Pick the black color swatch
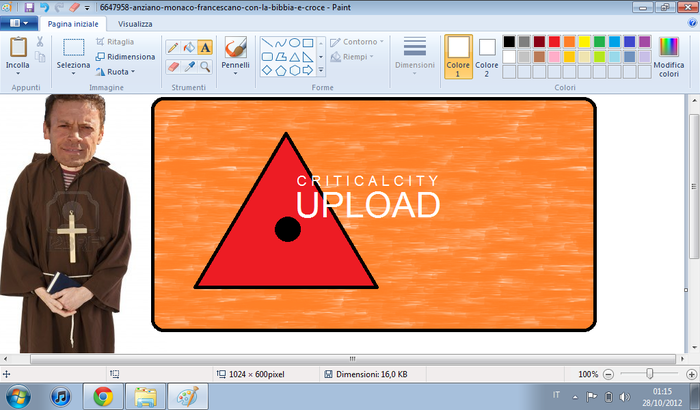Image resolution: width=700 pixels, height=410 pixels. tap(509, 42)
